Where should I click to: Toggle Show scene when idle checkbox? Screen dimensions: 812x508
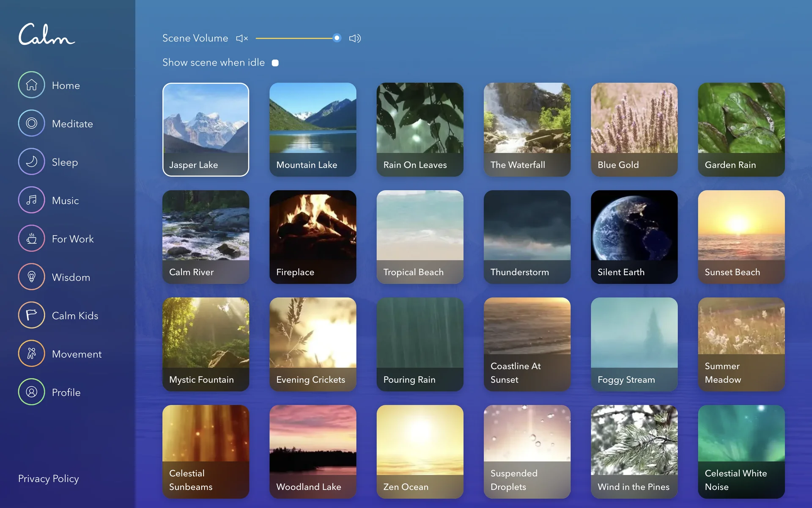275,63
